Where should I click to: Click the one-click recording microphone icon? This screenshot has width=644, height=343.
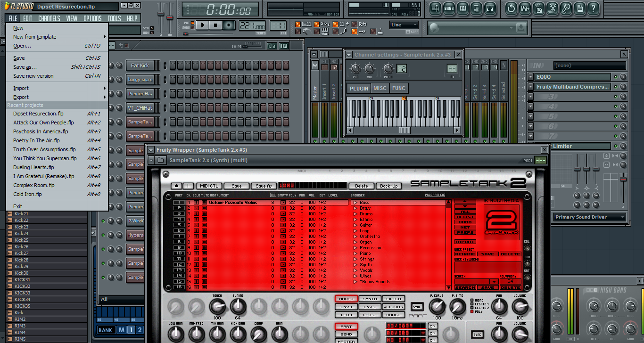pyautogui.click(x=566, y=8)
